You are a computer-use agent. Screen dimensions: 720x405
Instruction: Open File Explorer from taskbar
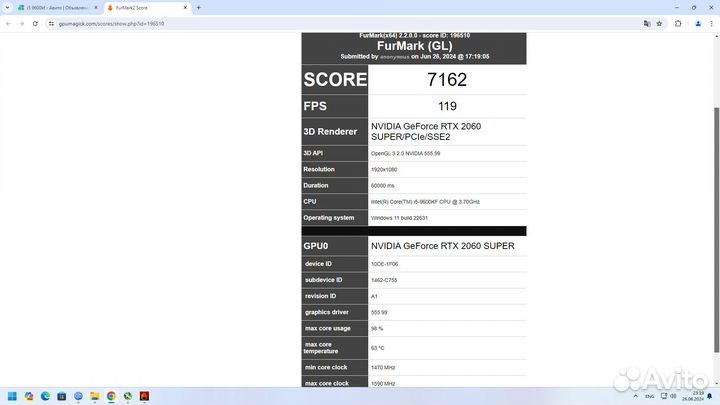click(x=95, y=396)
